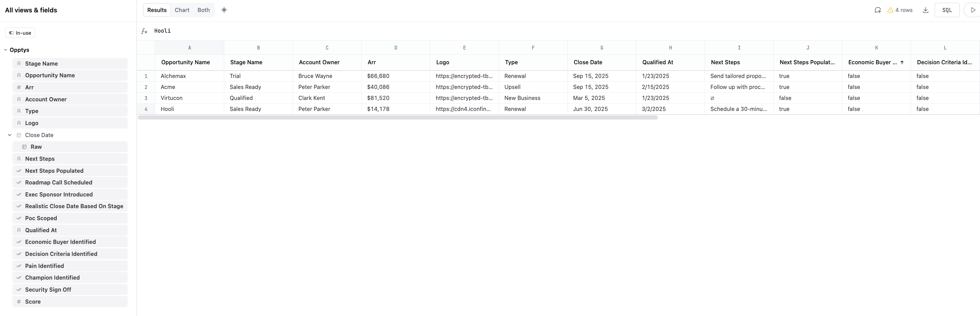Image resolution: width=980 pixels, height=316 pixels.
Task: Run the query with play button
Action: click(x=973, y=10)
